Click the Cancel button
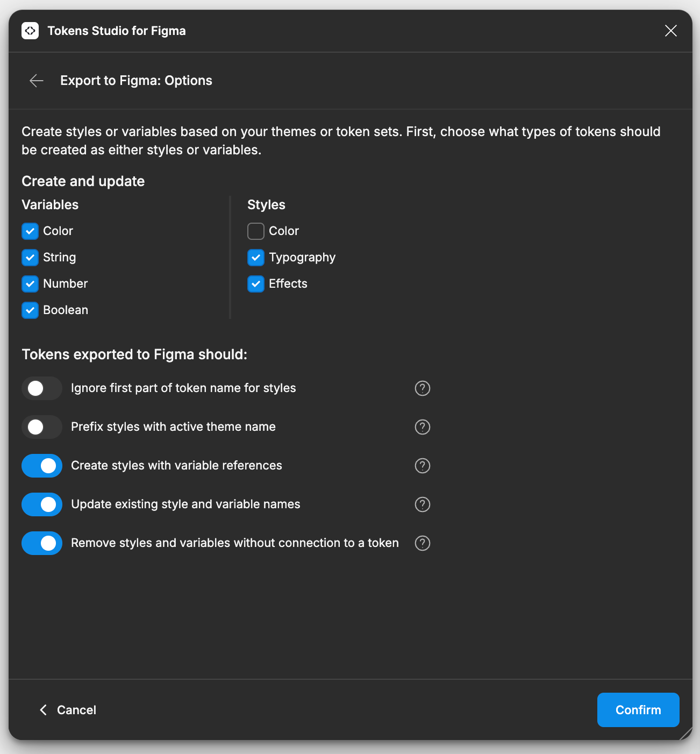 pos(68,710)
